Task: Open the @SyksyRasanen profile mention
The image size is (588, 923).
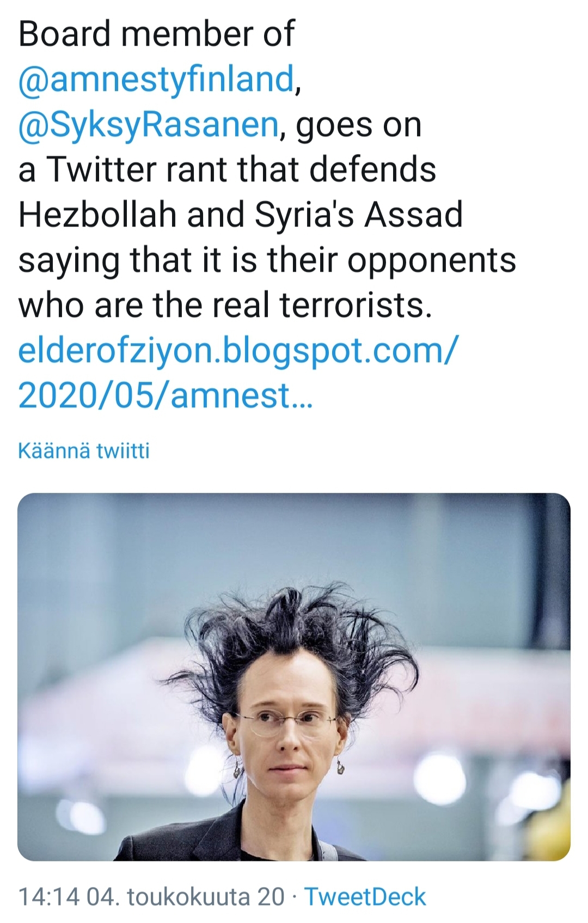Action: (149, 125)
